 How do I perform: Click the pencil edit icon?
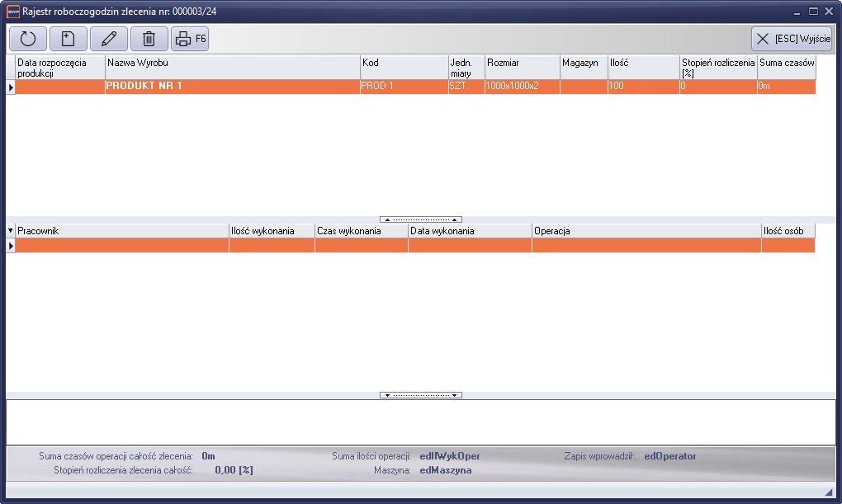(109, 39)
